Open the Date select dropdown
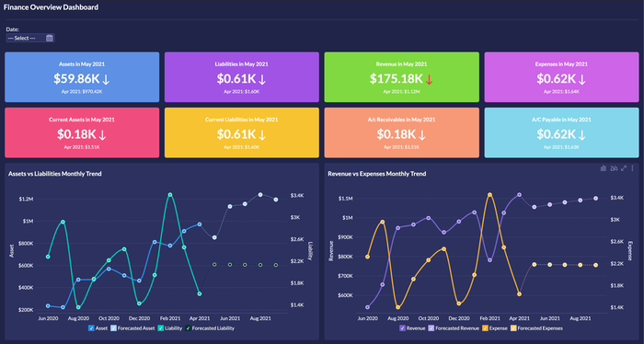Image resolution: width=644 pixels, height=344 pixels. pyautogui.click(x=30, y=39)
